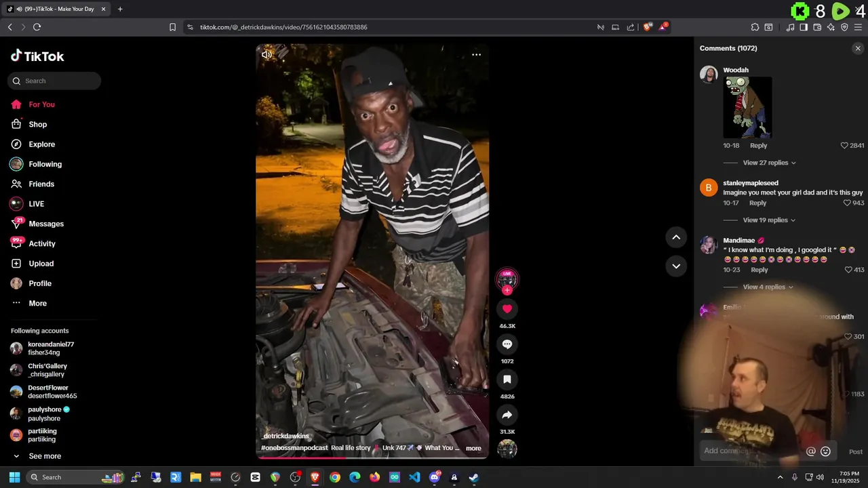Open the spinning sound disc thumbnail
The image size is (868, 488).
click(x=507, y=449)
